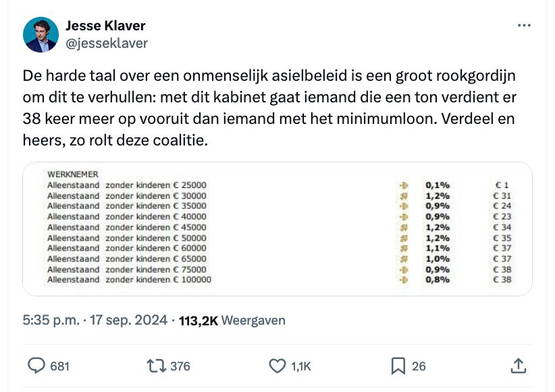This screenshot has height=392, width=555.
Task: Click the repost arrows icon
Action: [x=156, y=366]
